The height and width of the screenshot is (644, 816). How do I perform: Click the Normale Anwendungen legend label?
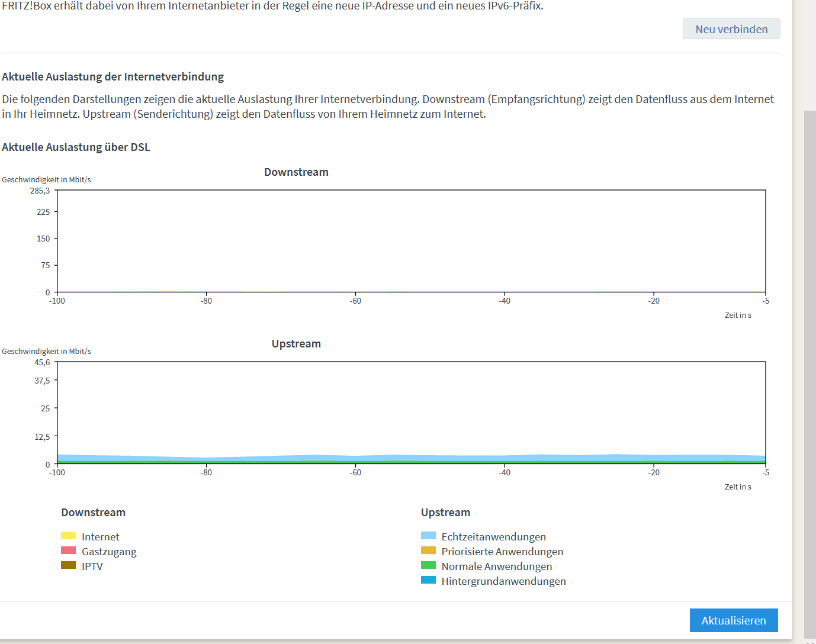[x=497, y=566]
